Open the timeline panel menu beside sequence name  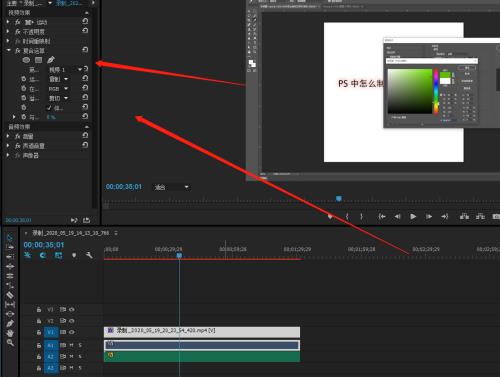116,233
